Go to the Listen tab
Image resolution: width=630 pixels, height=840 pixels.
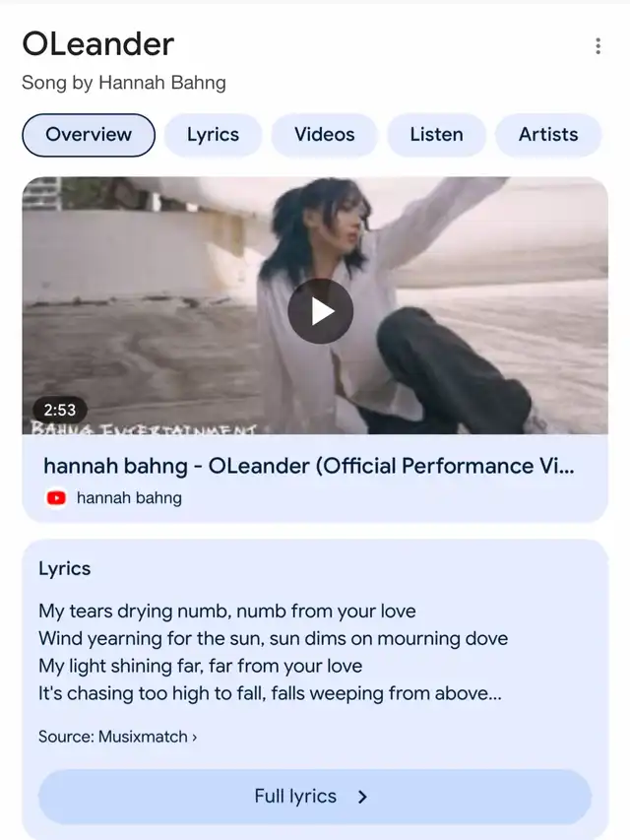pyautogui.click(x=436, y=135)
